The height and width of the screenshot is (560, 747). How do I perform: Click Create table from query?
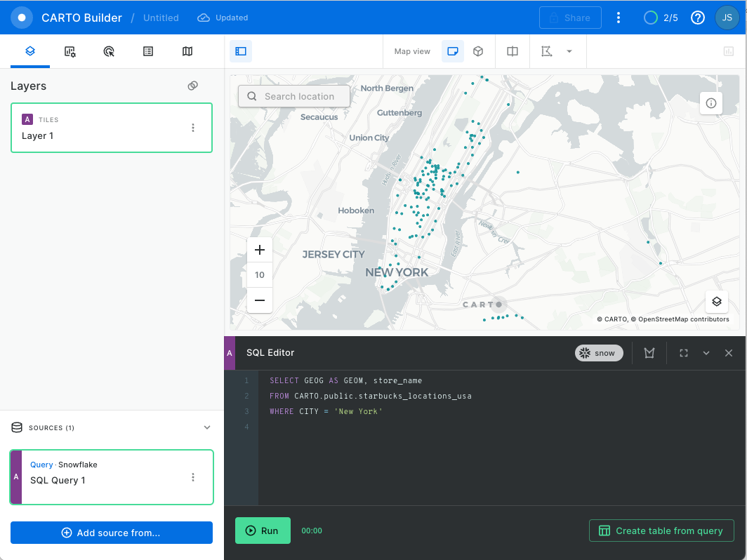661,531
